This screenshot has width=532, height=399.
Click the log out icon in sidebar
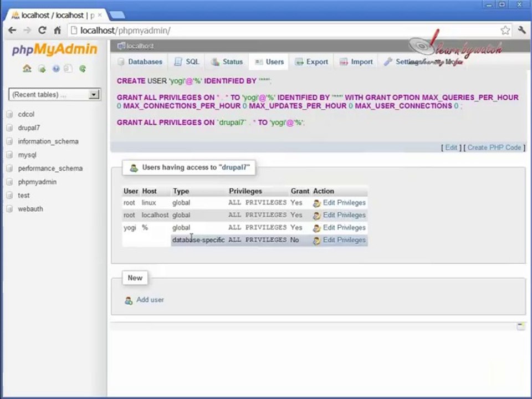pyautogui.click(x=42, y=69)
